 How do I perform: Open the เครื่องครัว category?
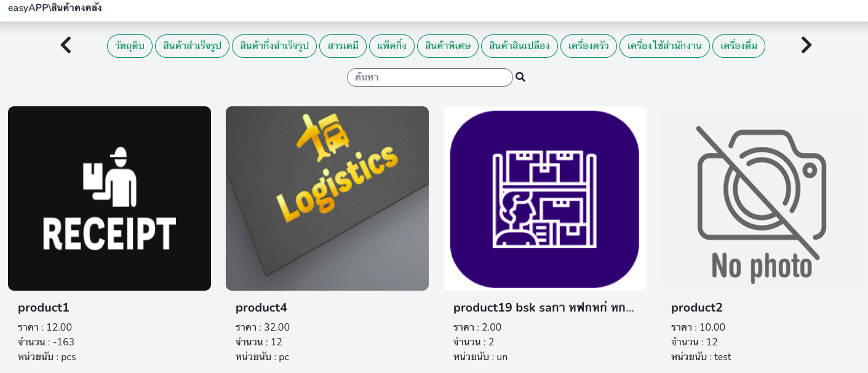point(589,46)
